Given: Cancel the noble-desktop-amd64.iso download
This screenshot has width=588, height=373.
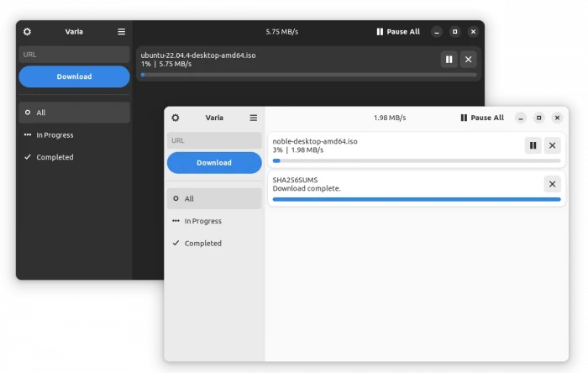Looking at the screenshot, I should coord(552,145).
